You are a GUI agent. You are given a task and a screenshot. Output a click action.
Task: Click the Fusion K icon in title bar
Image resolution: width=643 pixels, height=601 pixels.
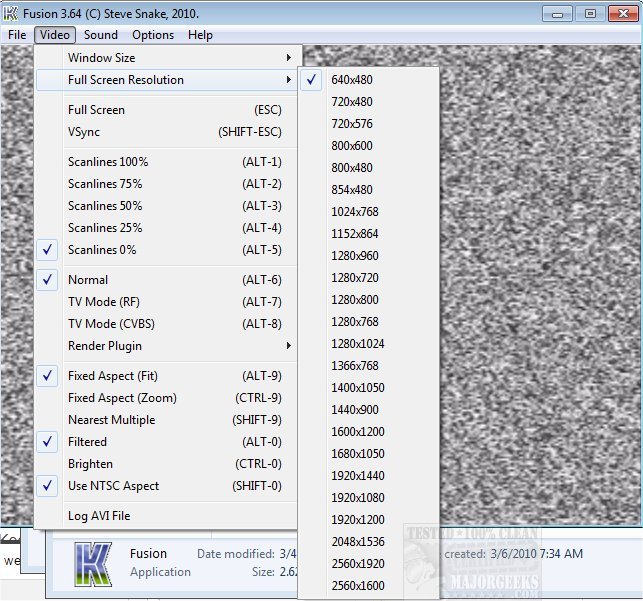pyautogui.click(x=10, y=14)
